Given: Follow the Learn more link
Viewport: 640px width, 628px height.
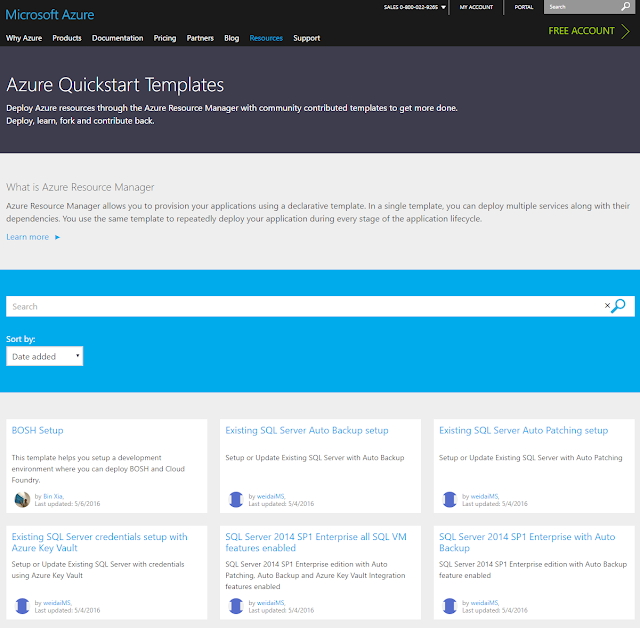Looking at the screenshot, I should (x=27, y=237).
